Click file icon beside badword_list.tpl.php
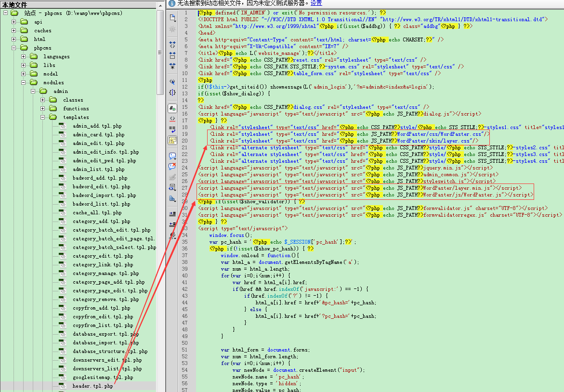 coord(63,204)
